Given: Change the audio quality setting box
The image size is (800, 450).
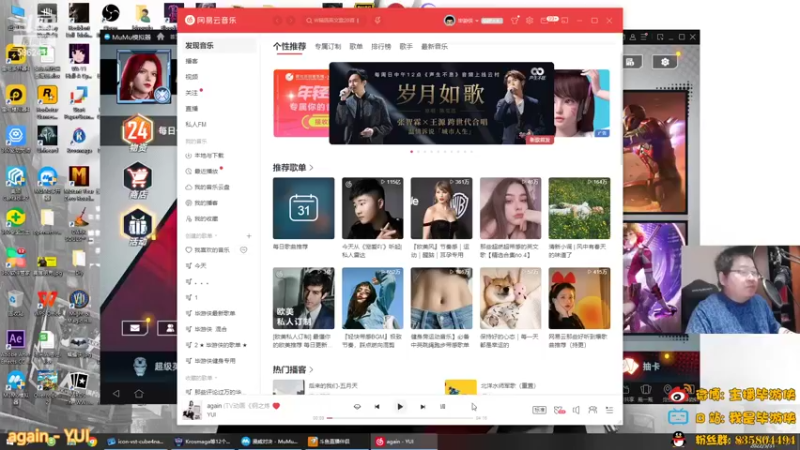Looking at the screenshot, I should point(539,410).
